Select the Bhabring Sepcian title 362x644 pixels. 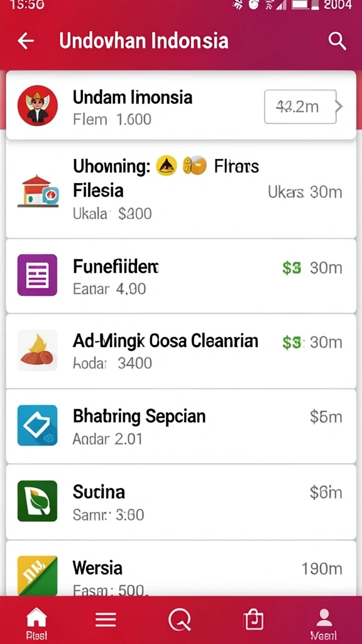pyautogui.click(x=139, y=416)
